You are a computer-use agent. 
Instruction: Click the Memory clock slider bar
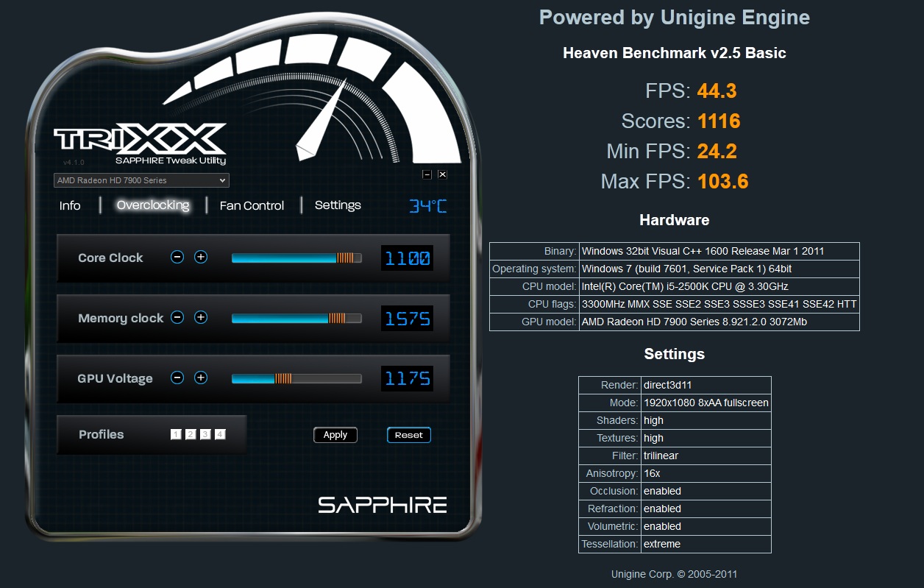[x=296, y=319]
